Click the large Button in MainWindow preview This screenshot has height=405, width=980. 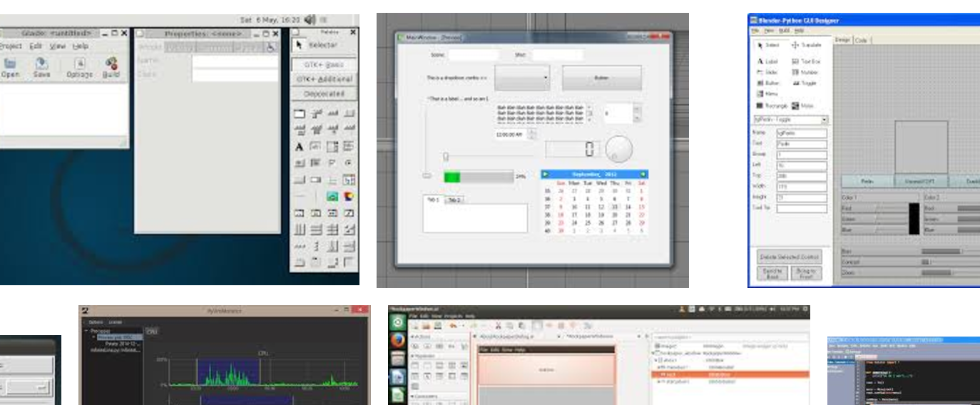coord(601,77)
